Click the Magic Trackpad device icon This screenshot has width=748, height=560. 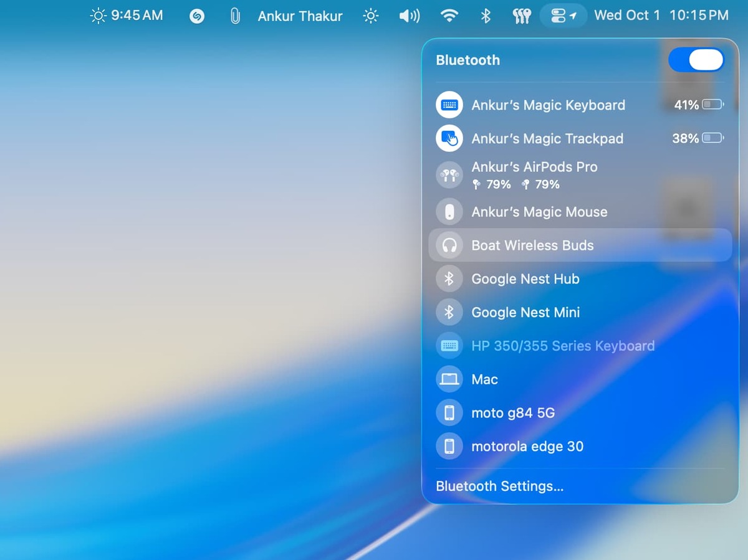pos(449,138)
